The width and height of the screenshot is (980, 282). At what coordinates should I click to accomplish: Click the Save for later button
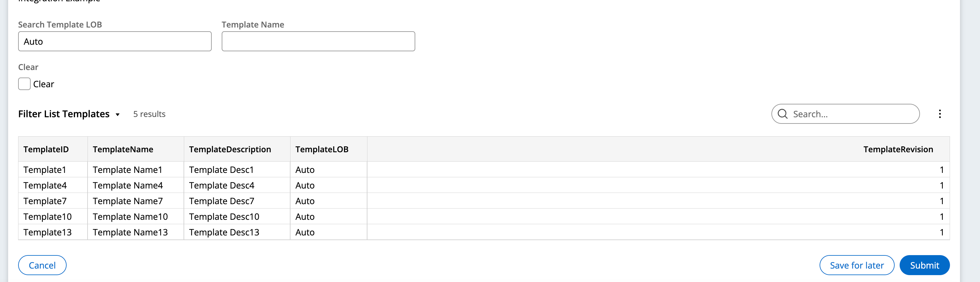coord(856,265)
